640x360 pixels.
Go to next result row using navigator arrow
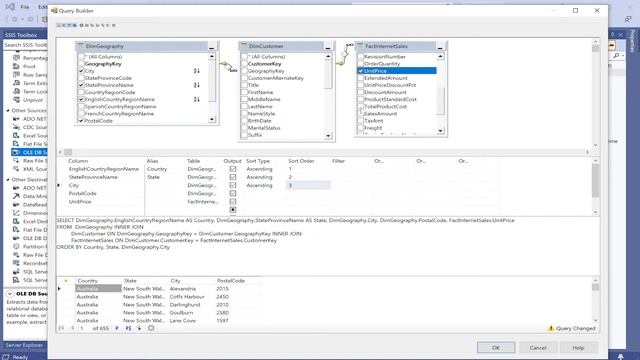pyautogui.click(x=117, y=328)
